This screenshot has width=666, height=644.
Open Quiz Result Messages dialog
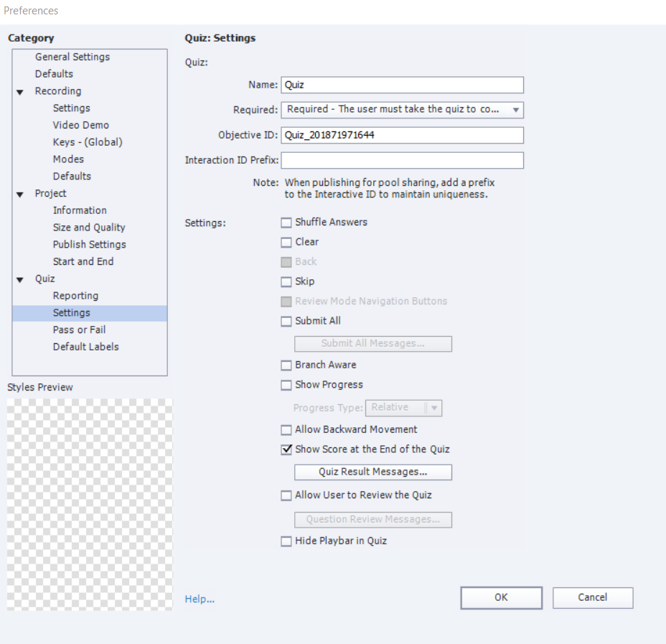click(x=373, y=472)
